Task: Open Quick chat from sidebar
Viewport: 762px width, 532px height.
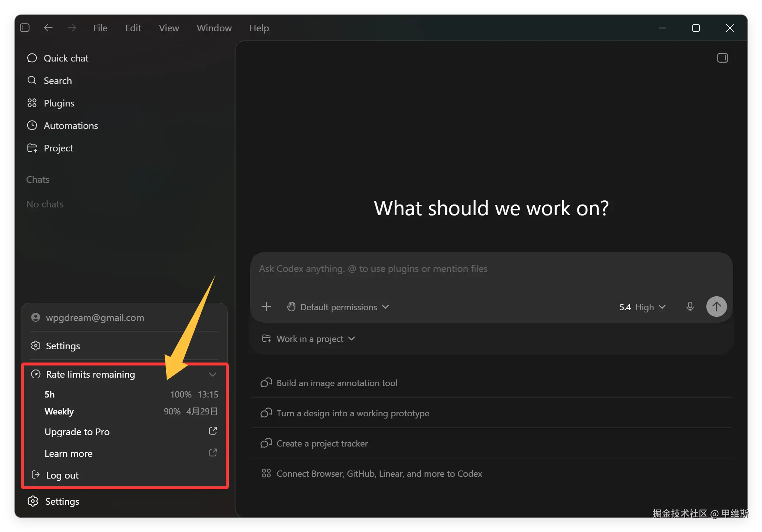Action: click(66, 58)
